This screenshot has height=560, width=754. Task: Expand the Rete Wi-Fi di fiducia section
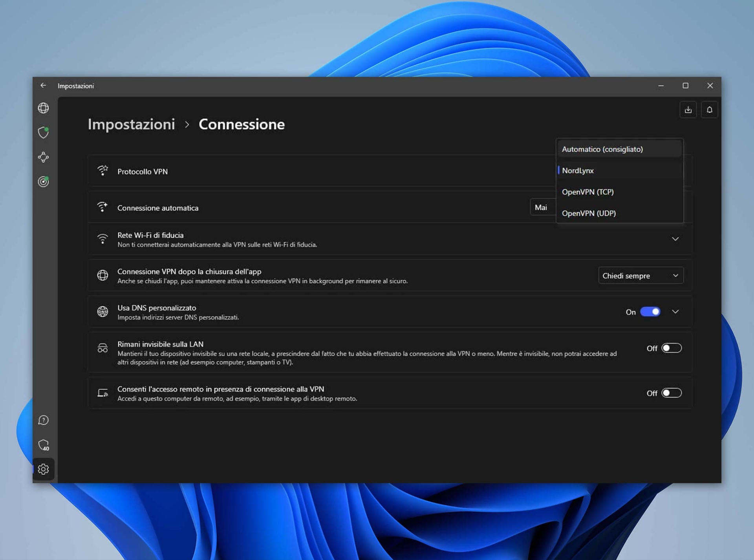675,239
